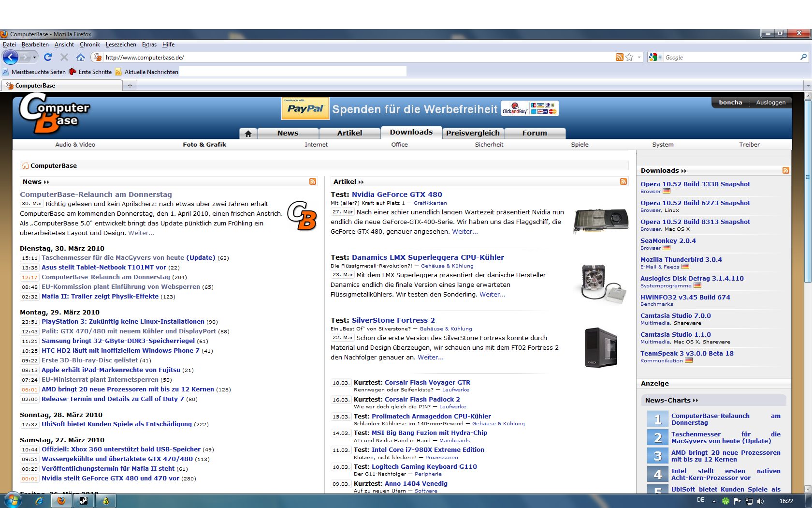This screenshot has width=812, height=508.
Task: Click the page vertical scrollbar thumb
Action: (x=808, y=191)
